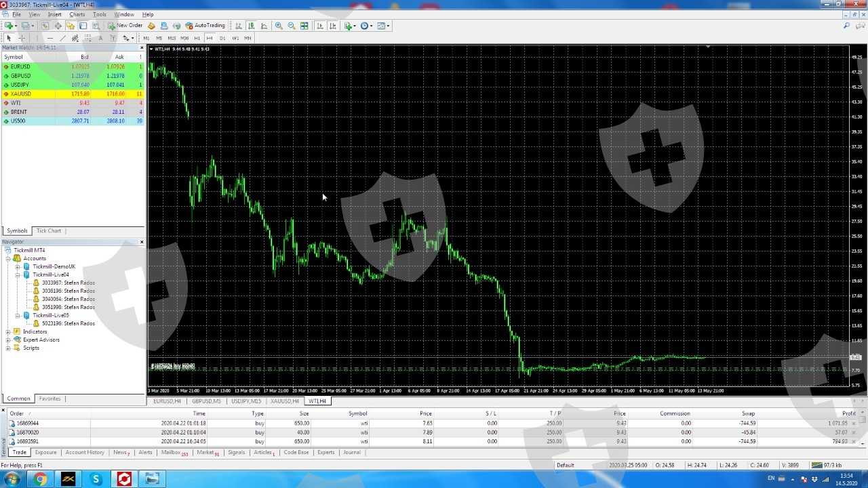
Task: Select order 16870020 row
Action: pyautogui.click(x=431, y=432)
